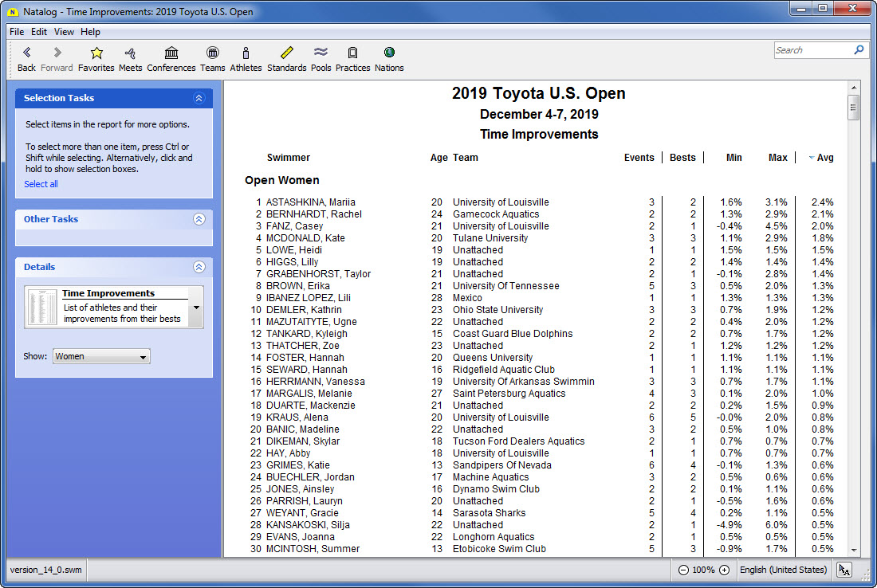
Task: Open the Nations globe icon
Action: tap(389, 53)
